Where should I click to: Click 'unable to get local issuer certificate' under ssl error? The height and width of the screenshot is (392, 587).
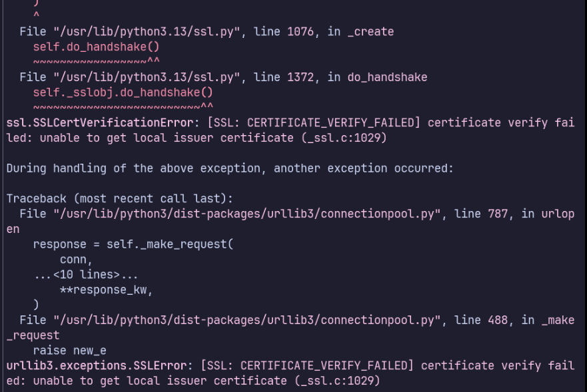pos(167,138)
